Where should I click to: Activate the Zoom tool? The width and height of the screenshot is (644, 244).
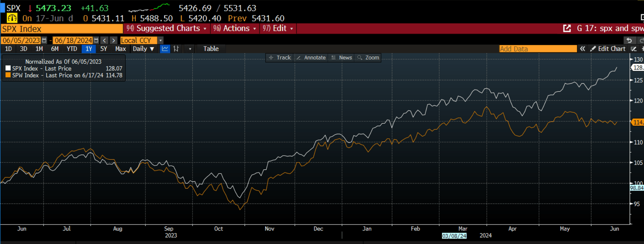click(368, 57)
